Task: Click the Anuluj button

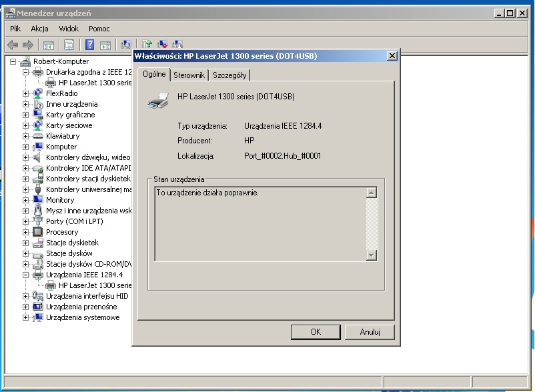Action: (x=370, y=331)
